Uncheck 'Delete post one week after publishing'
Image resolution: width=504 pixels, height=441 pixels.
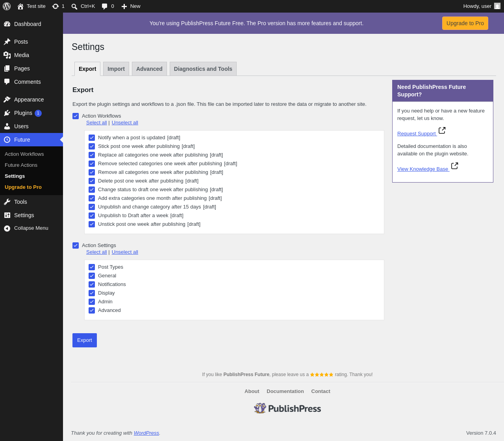point(92,181)
